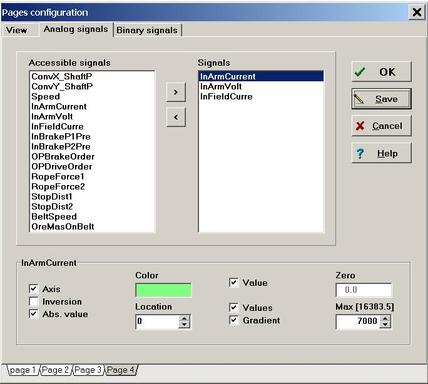Remove signal with left arrow button

tap(176, 117)
